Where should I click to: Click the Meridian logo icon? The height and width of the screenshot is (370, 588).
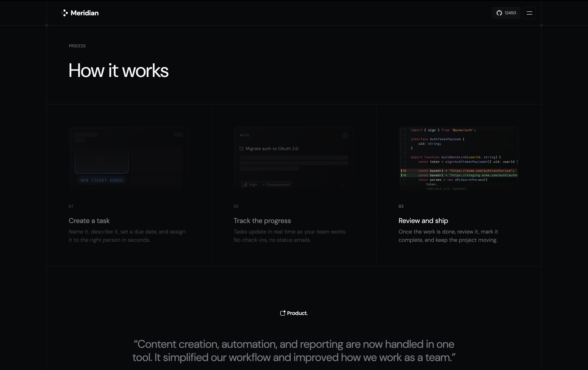64,13
